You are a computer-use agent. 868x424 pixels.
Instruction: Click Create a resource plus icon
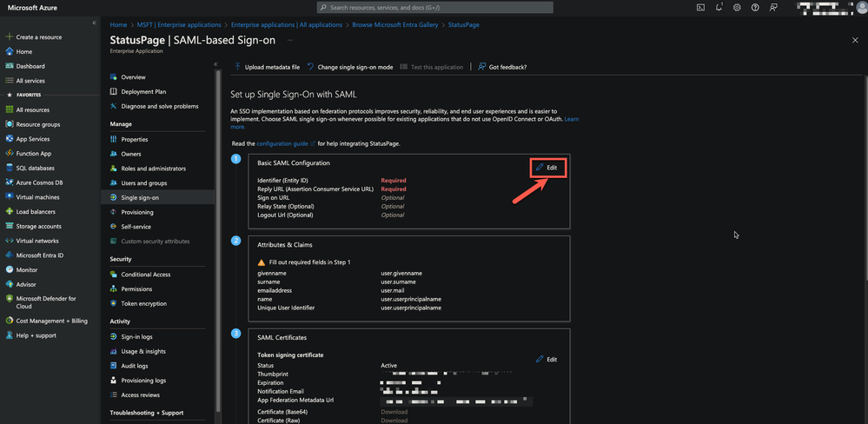coord(9,37)
